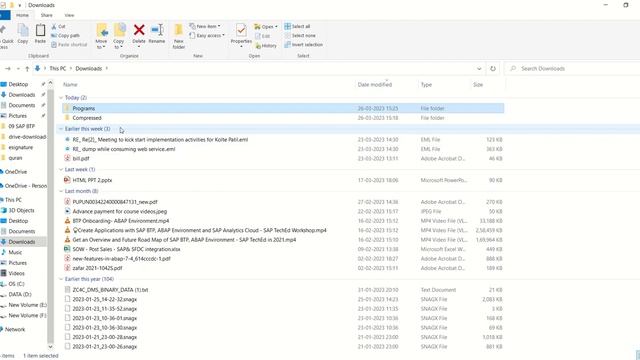Select the bill.pdf file

click(81, 158)
